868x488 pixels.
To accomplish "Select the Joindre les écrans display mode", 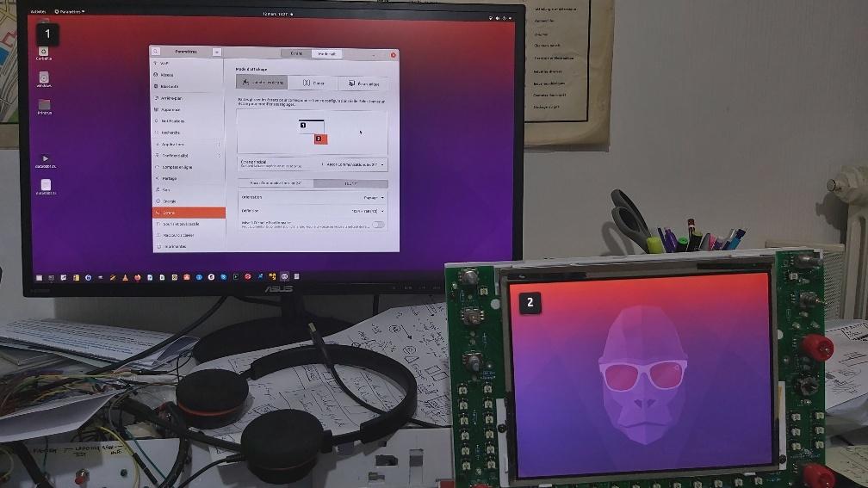I will coord(261,83).
